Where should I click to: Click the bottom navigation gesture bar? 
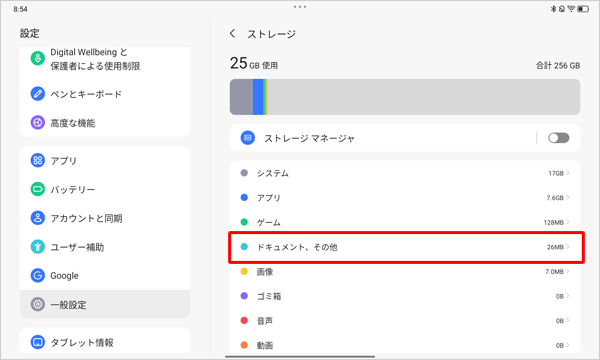(x=300, y=357)
